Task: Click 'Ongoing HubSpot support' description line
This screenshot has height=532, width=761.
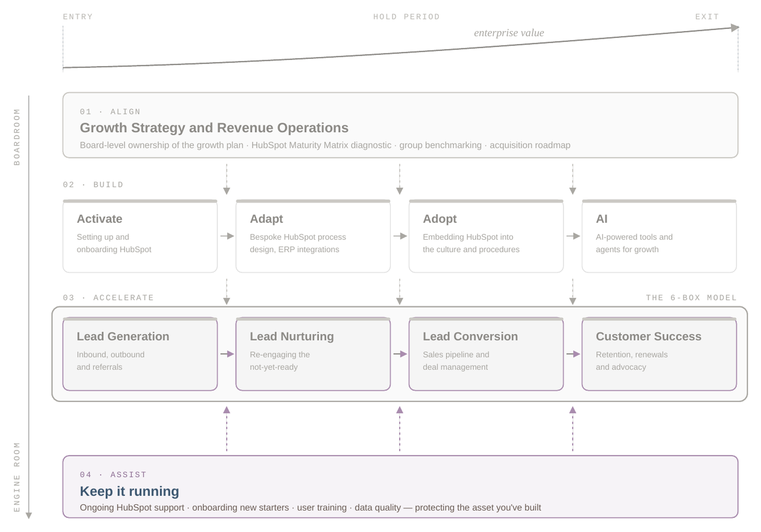Action: tap(310, 507)
